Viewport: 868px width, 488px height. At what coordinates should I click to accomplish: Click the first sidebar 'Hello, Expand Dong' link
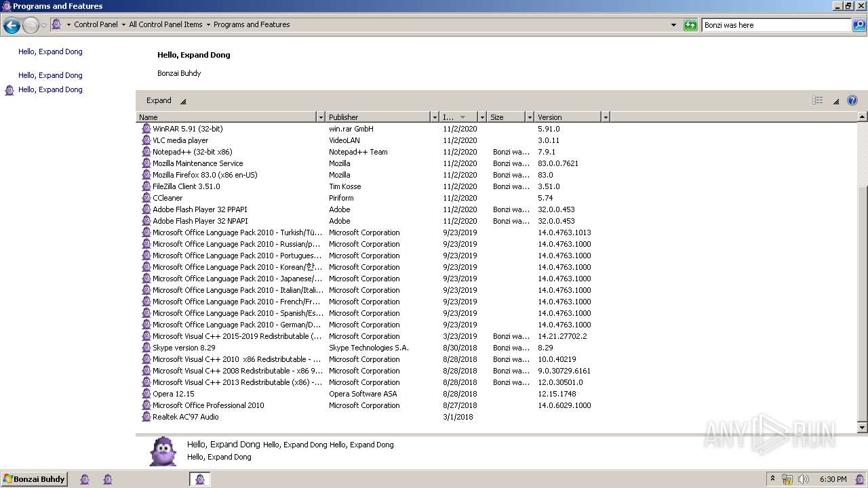pos(50,52)
